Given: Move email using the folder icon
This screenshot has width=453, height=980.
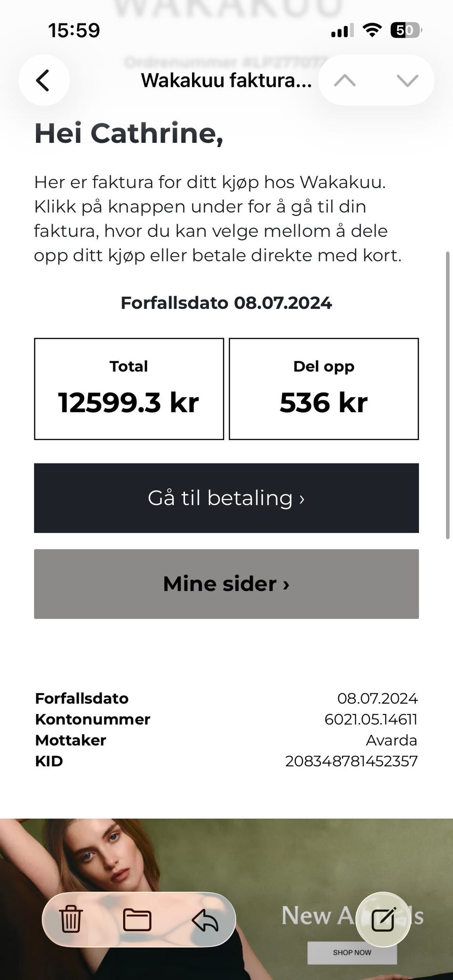Looking at the screenshot, I should pos(137,920).
